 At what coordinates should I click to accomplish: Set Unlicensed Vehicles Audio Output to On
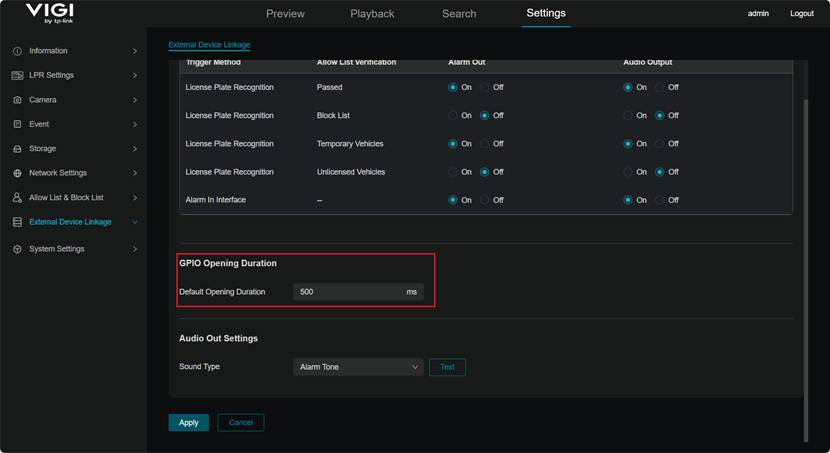click(x=628, y=172)
